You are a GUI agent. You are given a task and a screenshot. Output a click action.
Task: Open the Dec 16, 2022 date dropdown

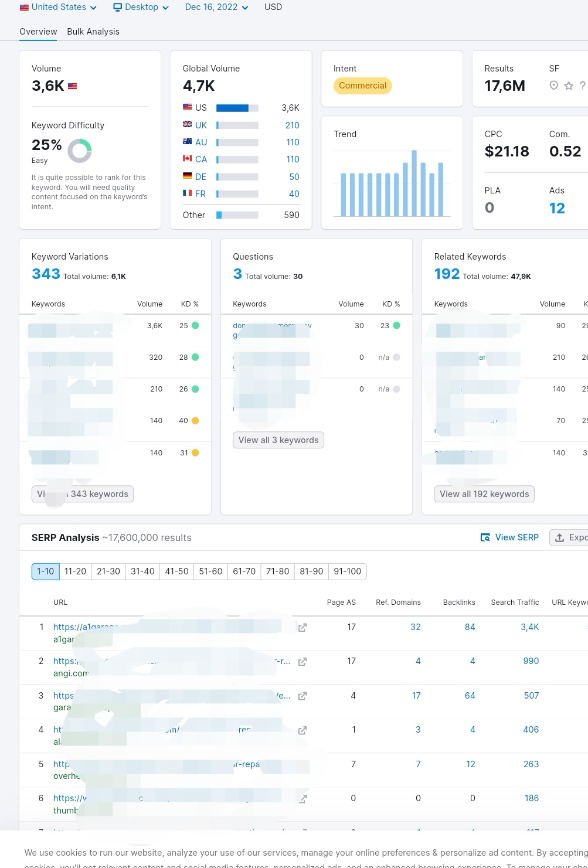pos(216,7)
